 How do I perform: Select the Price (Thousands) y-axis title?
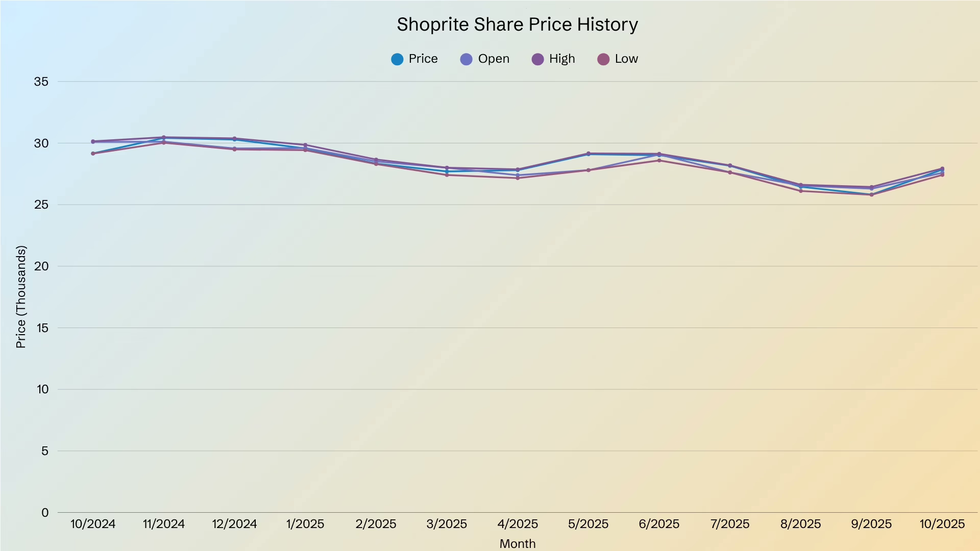20,297
